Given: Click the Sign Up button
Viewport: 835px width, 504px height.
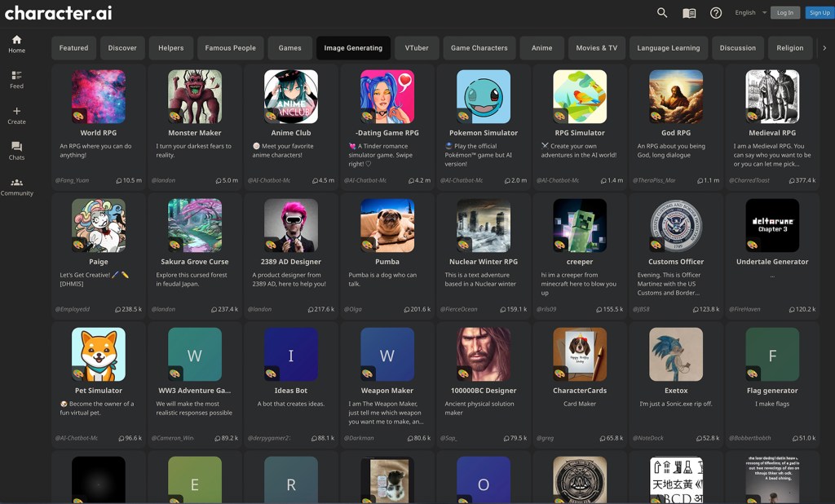Looking at the screenshot, I should tap(819, 13).
